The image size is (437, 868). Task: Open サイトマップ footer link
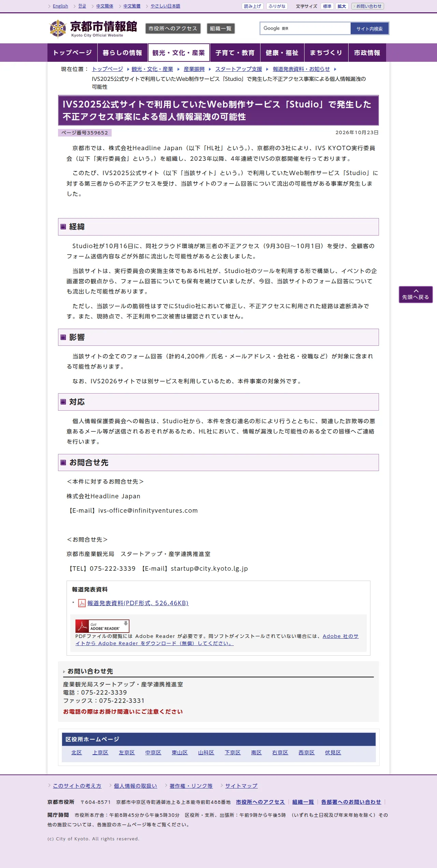[241, 786]
